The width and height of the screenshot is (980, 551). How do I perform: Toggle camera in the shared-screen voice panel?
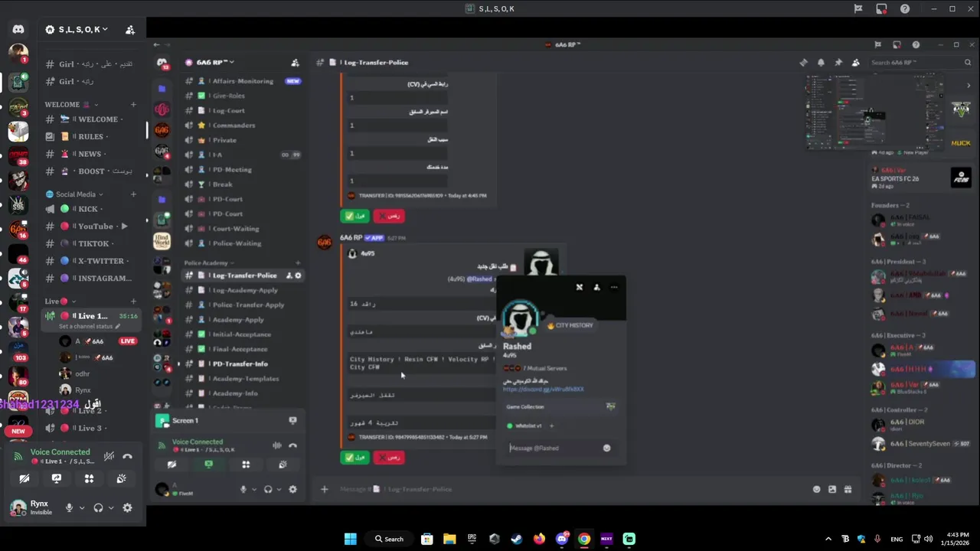(171, 465)
